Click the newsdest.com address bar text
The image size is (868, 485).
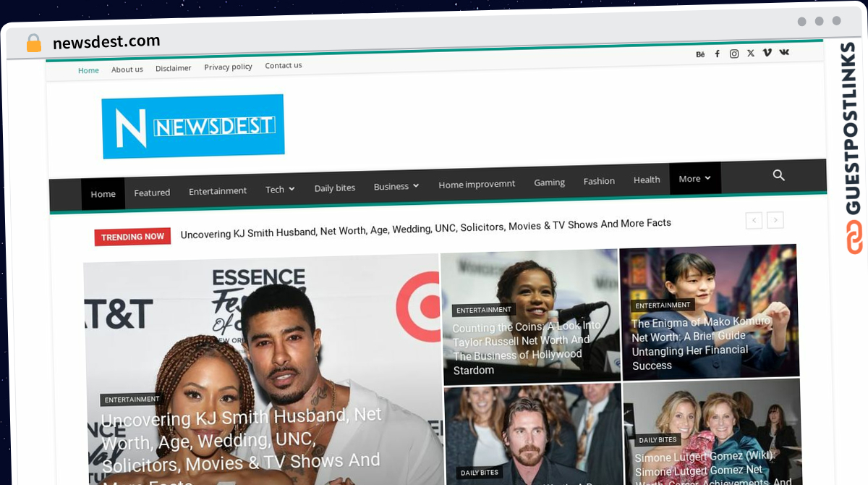point(106,41)
